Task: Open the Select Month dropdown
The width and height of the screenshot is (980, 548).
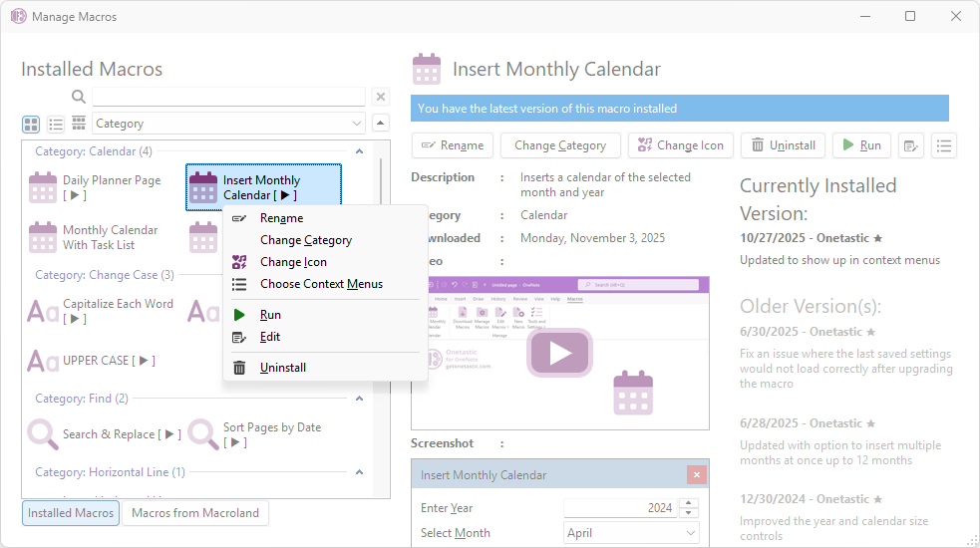Action: [x=631, y=533]
